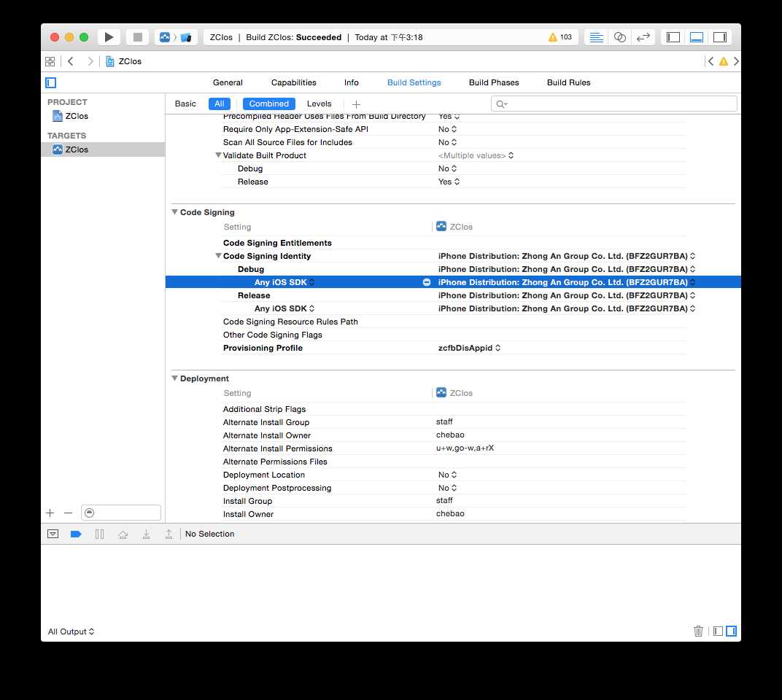Open the Deployment Location value dropdown
The width and height of the screenshot is (782, 700).
(447, 475)
